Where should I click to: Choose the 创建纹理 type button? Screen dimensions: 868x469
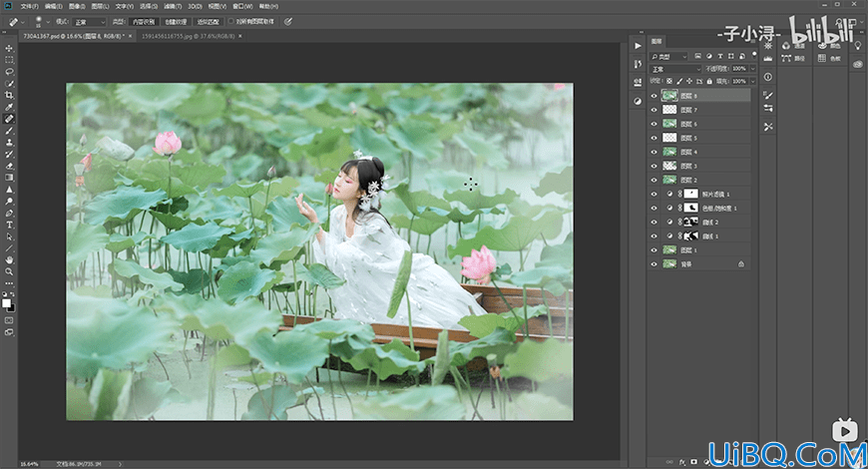click(176, 22)
